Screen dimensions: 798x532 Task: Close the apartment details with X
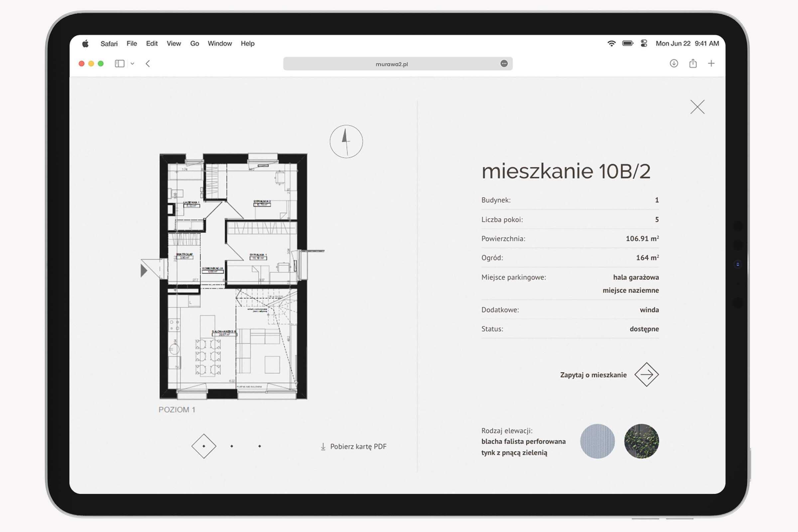[x=697, y=107]
